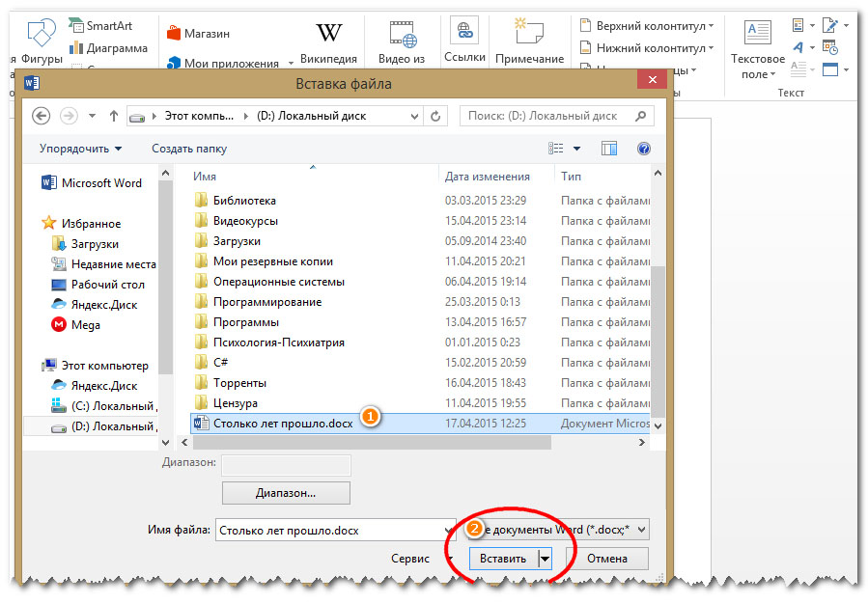Open the Упорядочить dropdown menu
Image resolution: width=868 pixels, height=603 pixels.
pyautogui.click(x=81, y=149)
